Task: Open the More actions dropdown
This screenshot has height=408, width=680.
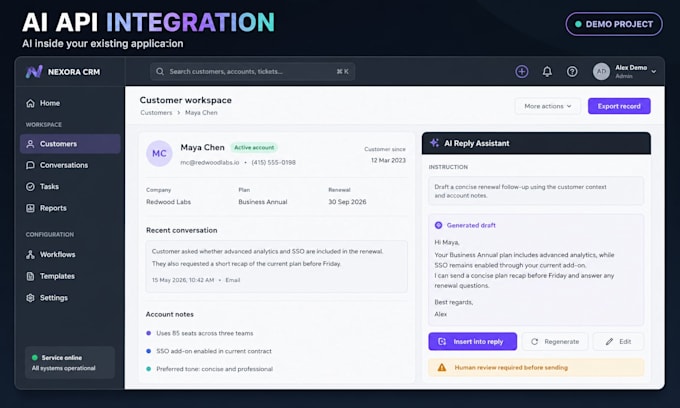Action: click(548, 106)
